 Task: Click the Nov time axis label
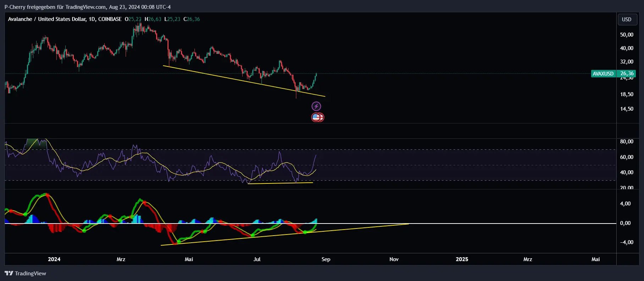pyautogui.click(x=394, y=259)
